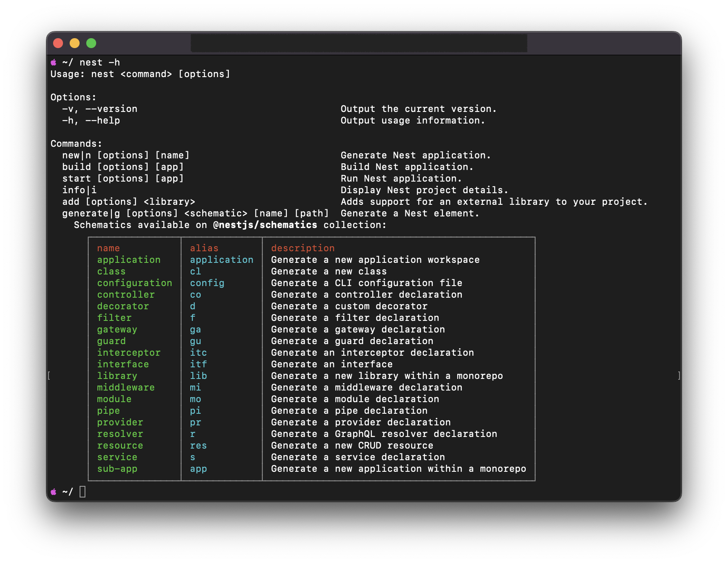Click the 'add [options] <library>' command

pos(129,202)
